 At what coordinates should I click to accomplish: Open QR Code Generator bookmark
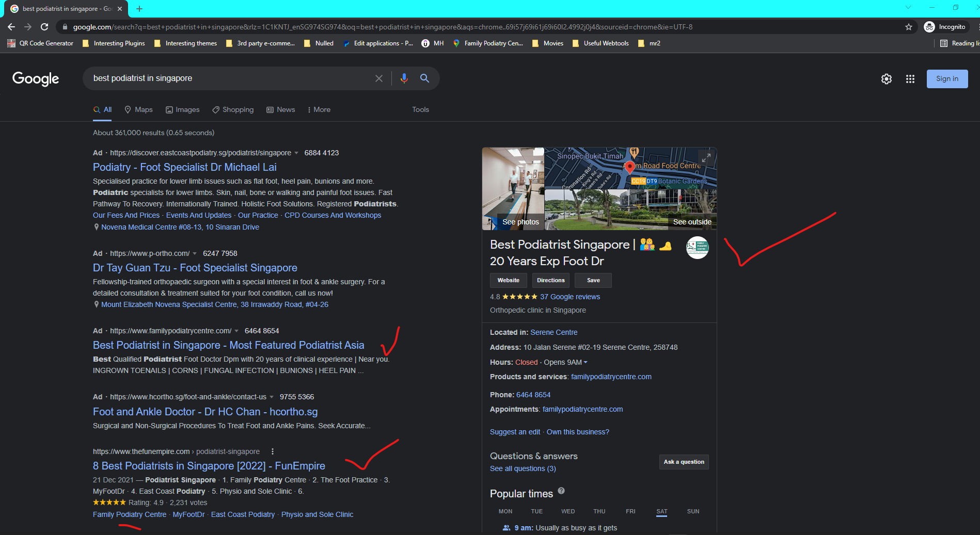tap(40, 43)
